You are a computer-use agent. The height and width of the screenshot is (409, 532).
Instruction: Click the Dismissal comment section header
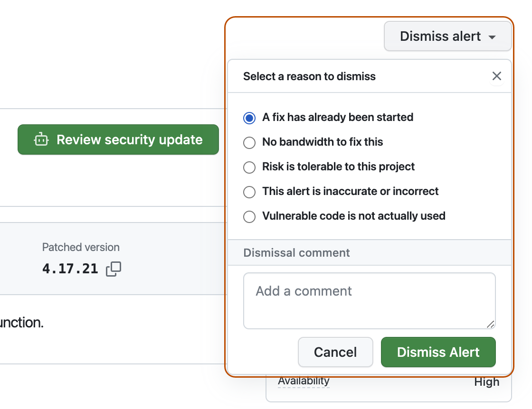pos(296,252)
